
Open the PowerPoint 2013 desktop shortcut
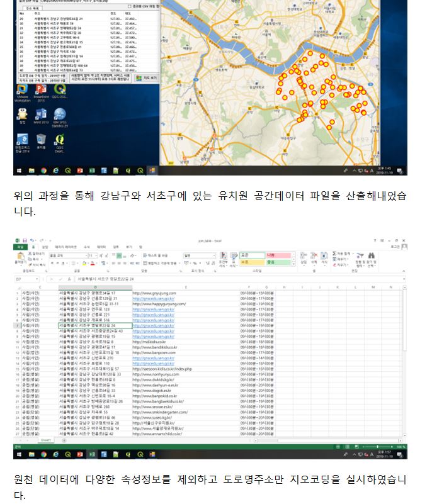pos(41,93)
